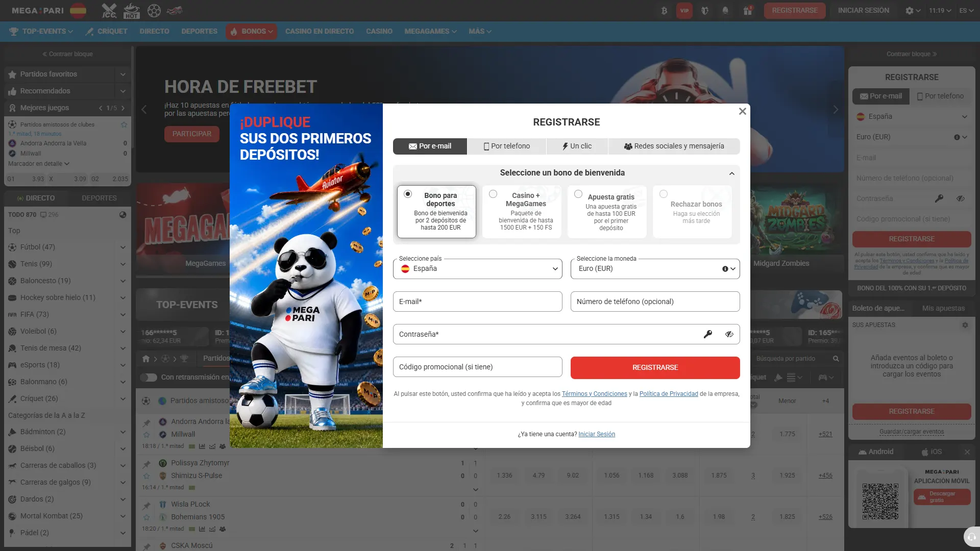
Task: Open the Seleccione país dropdown
Action: click(478, 269)
